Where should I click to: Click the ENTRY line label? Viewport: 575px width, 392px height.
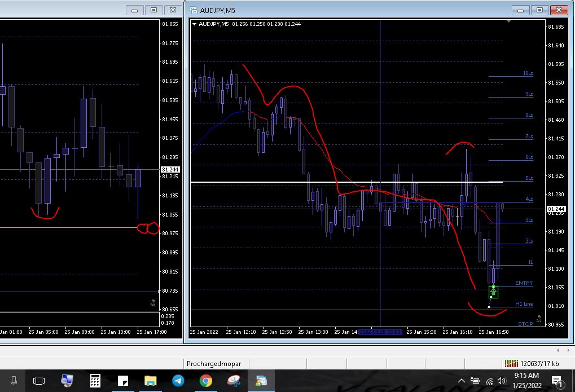[x=524, y=283]
